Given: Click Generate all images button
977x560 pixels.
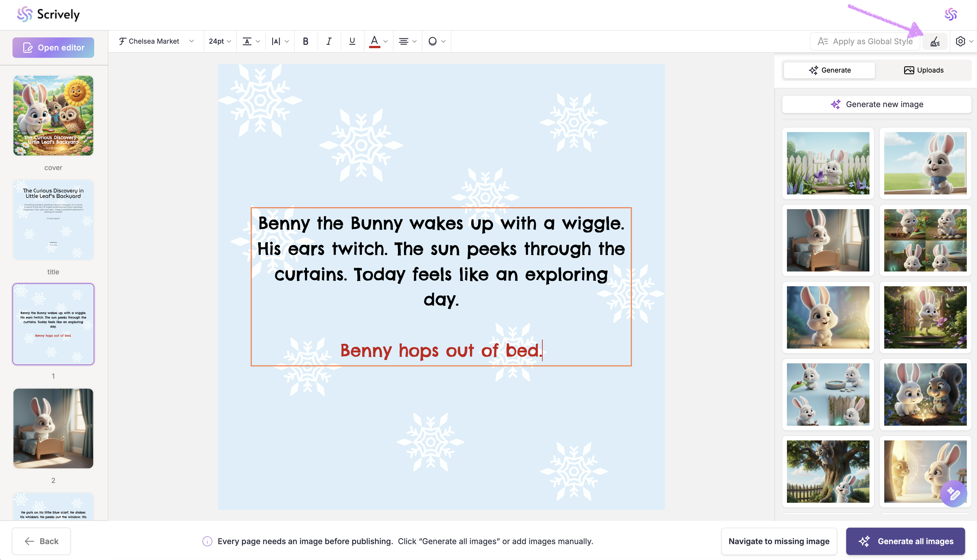Looking at the screenshot, I should pyautogui.click(x=905, y=541).
